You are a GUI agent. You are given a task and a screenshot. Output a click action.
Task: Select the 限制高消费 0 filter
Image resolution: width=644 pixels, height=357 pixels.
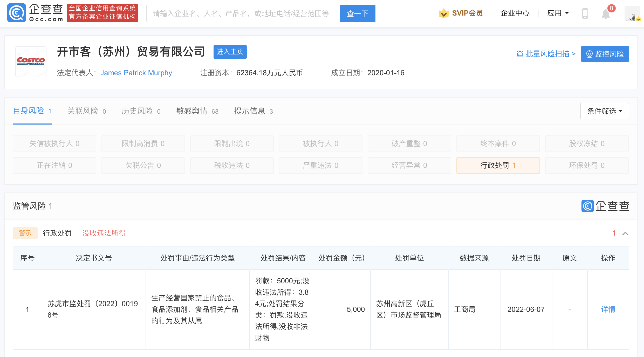[143, 144]
